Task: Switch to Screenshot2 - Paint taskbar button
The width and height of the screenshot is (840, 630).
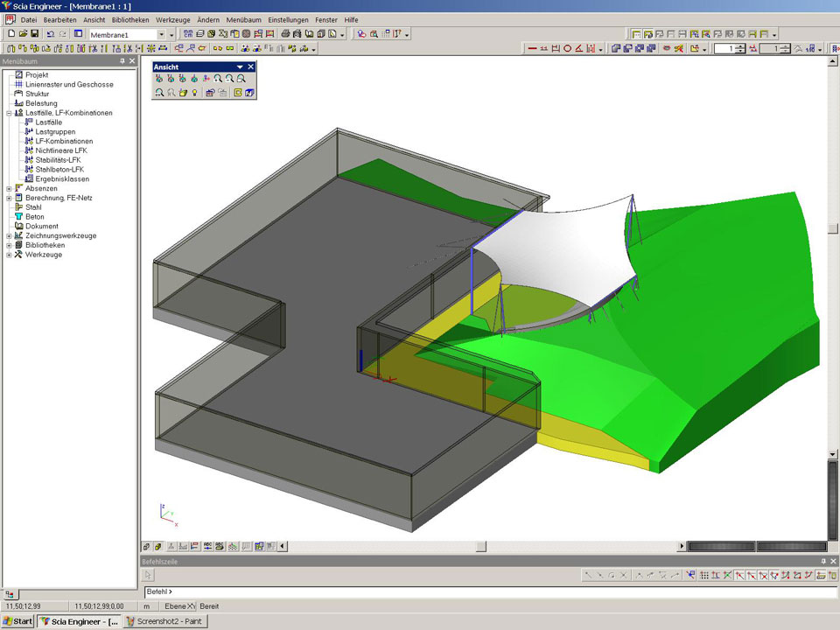Action: point(165,621)
